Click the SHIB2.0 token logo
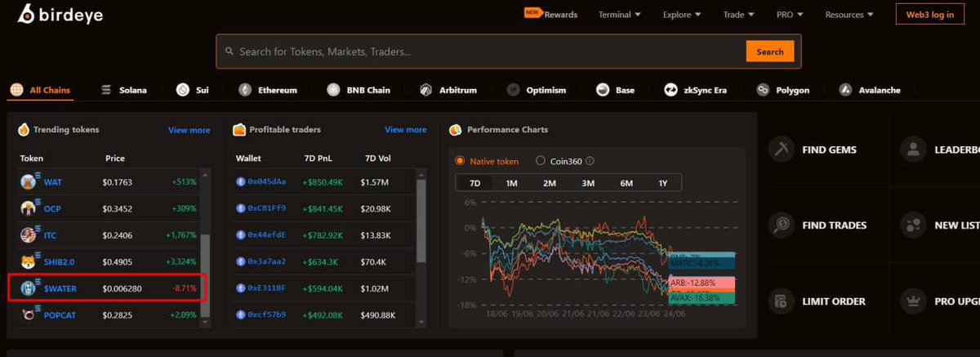This screenshot has height=357, width=980. coord(30,261)
